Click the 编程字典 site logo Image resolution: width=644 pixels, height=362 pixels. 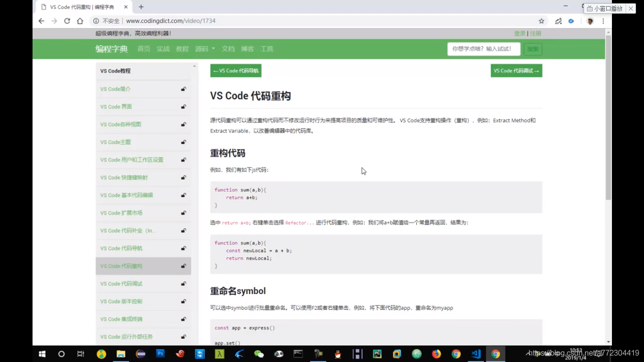click(112, 49)
